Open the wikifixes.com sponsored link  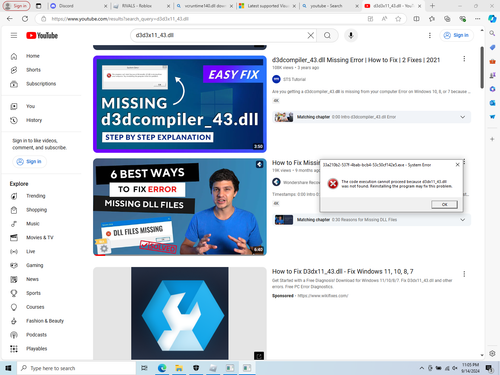coord(323,296)
